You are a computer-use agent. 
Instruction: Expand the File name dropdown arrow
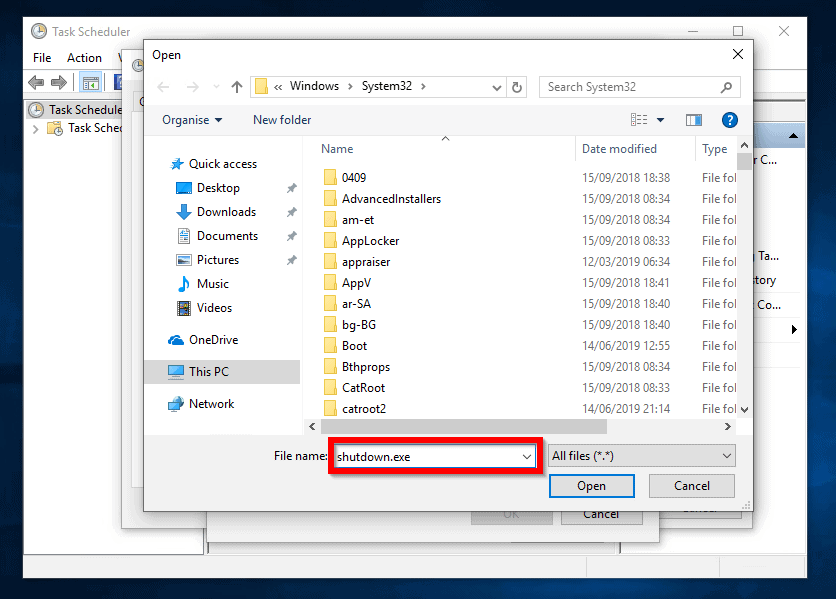pos(527,457)
